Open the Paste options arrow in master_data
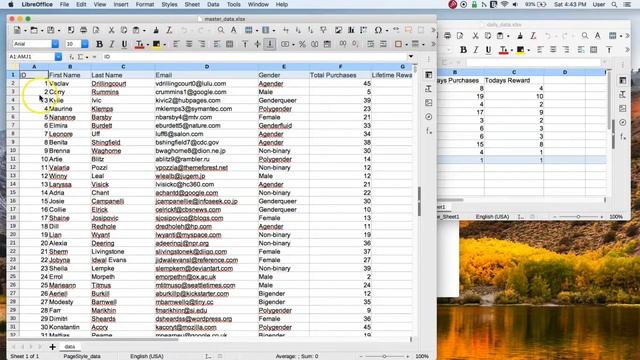Image resolution: width=640 pixels, height=360 pixels. point(144,31)
